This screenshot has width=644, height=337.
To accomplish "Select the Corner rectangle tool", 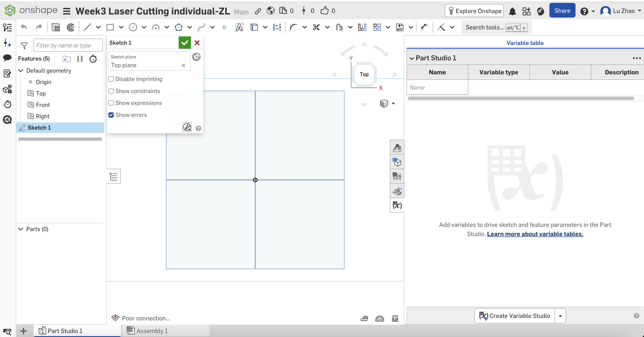I will click(x=110, y=27).
